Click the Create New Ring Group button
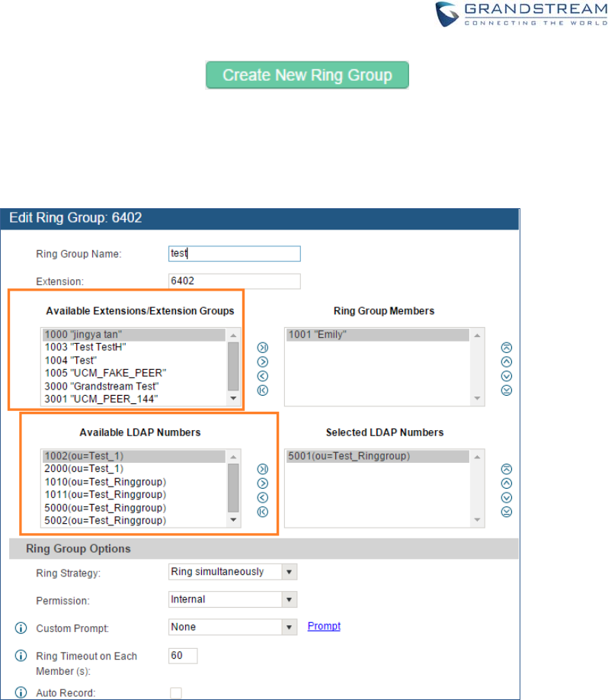 [x=307, y=75]
